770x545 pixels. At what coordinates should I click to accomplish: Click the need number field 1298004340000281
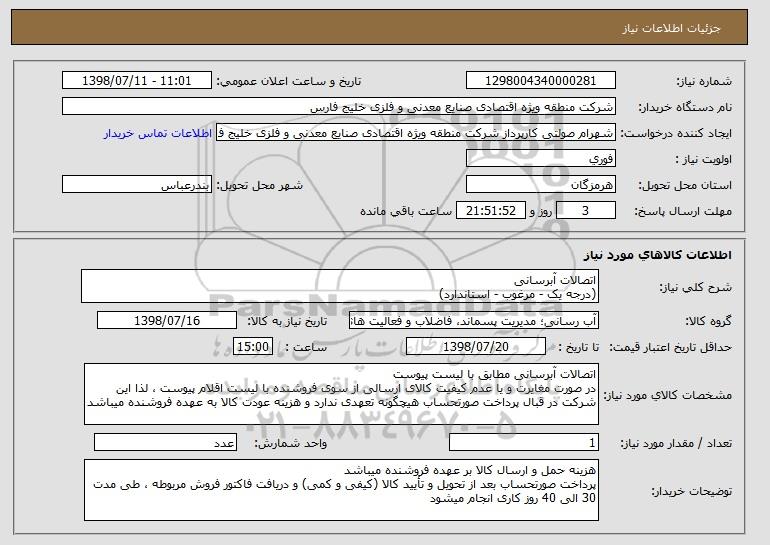tap(541, 81)
